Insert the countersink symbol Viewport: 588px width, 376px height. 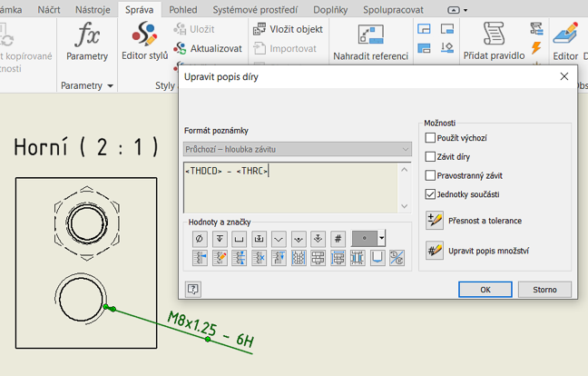point(279,238)
